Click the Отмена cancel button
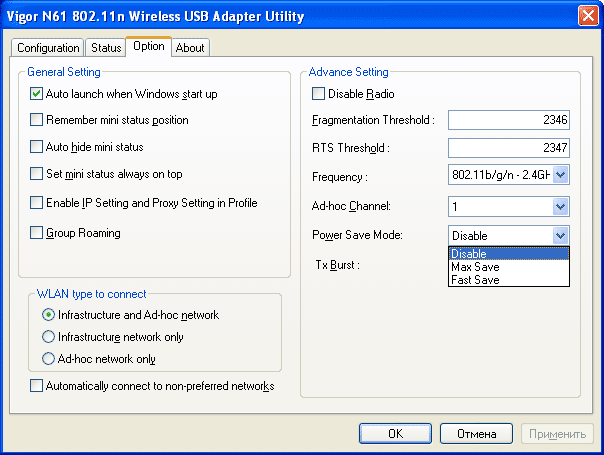The width and height of the screenshot is (604, 455). 476,434
